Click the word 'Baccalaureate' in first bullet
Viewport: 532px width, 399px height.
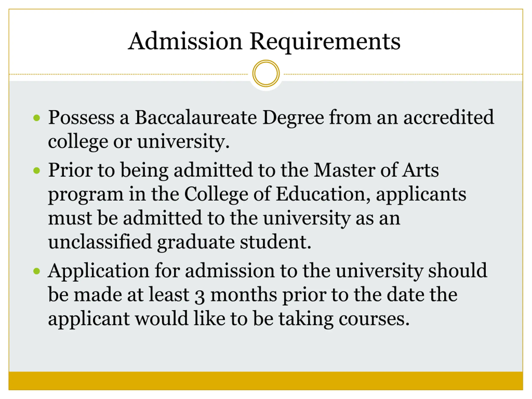[196, 117]
